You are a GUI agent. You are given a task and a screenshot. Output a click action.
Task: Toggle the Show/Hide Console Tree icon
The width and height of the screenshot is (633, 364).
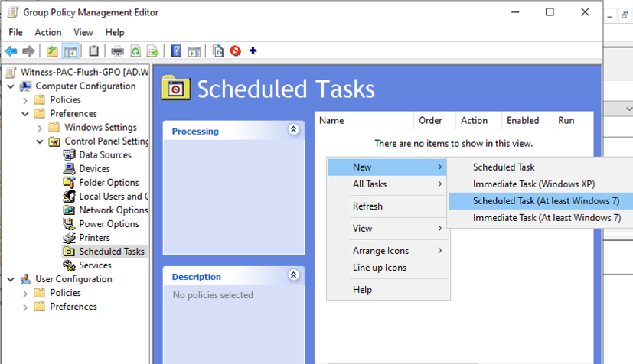[70, 51]
